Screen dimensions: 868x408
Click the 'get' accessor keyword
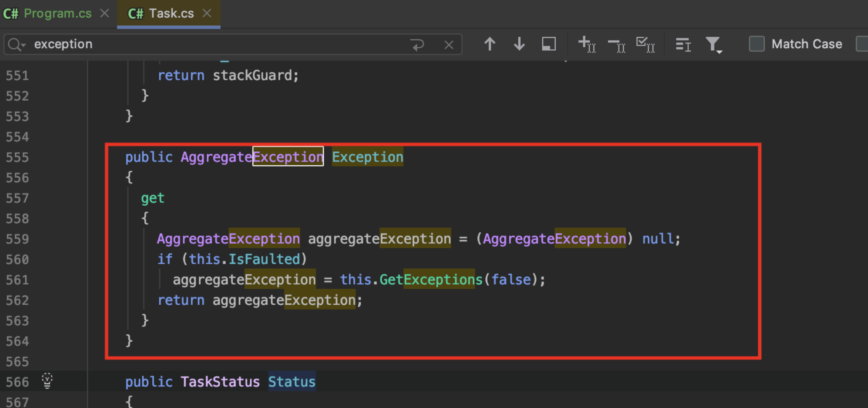(153, 198)
